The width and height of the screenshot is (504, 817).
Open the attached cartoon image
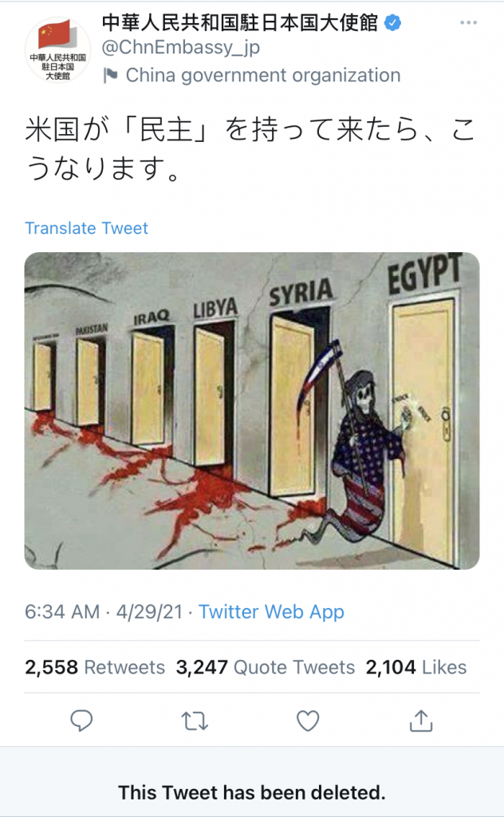point(252,411)
